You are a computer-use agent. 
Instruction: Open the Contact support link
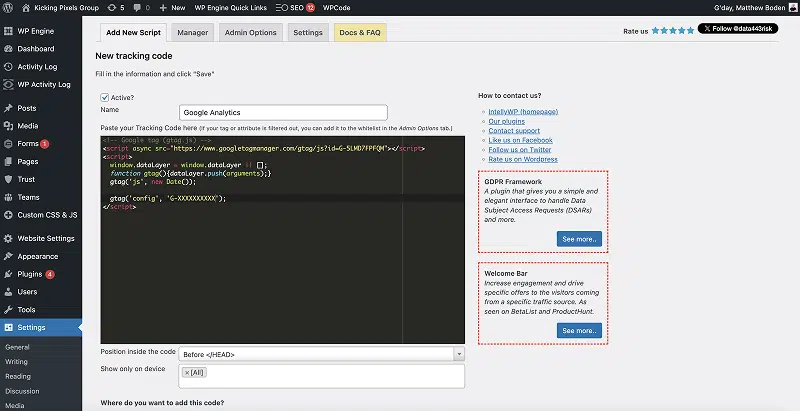tap(514, 131)
